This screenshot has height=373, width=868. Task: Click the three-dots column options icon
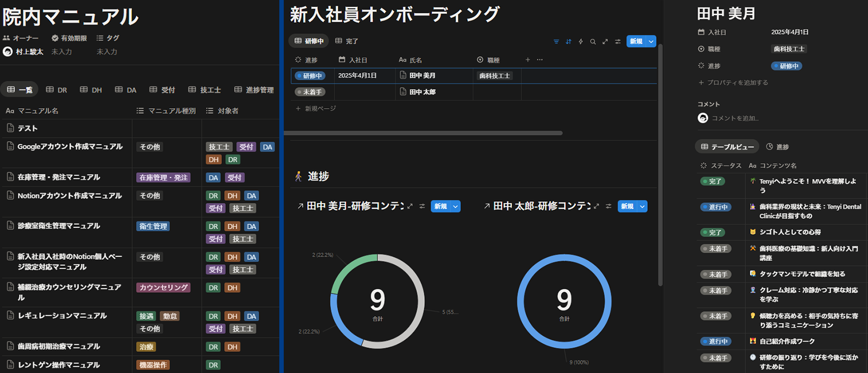click(x=540, y=60)
